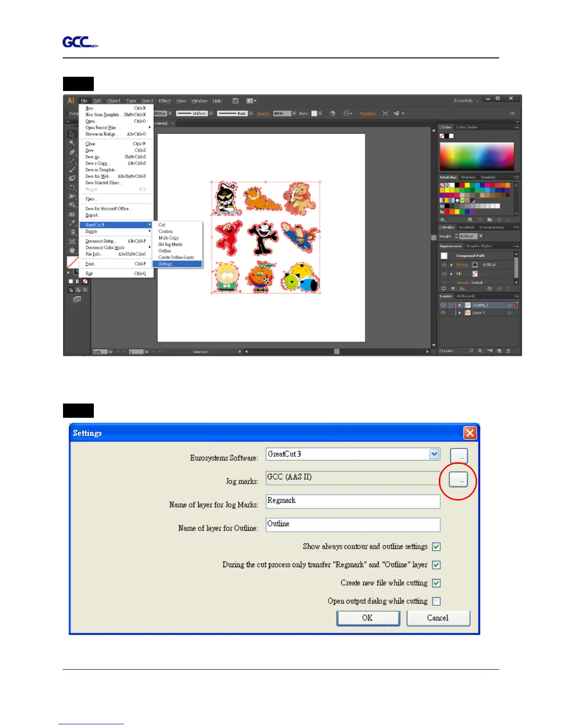Select the Paintbrush tool
563x728 pixels.
tap(72, 170)
